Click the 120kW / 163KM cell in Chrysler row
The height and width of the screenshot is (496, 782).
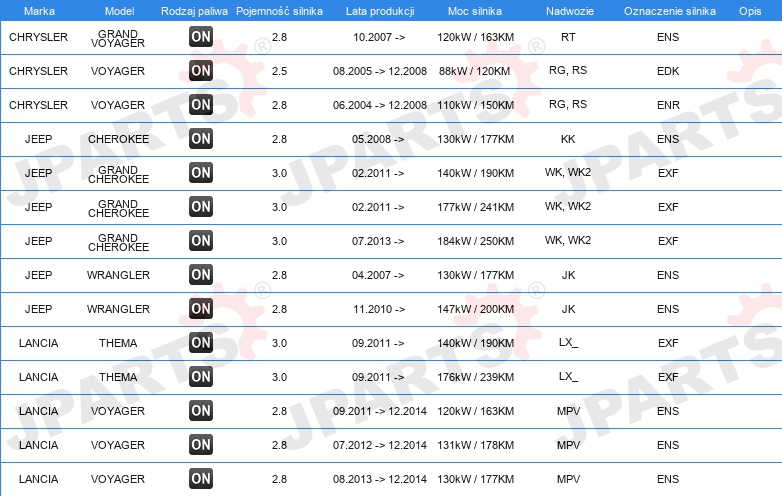[x=475, y=37]
